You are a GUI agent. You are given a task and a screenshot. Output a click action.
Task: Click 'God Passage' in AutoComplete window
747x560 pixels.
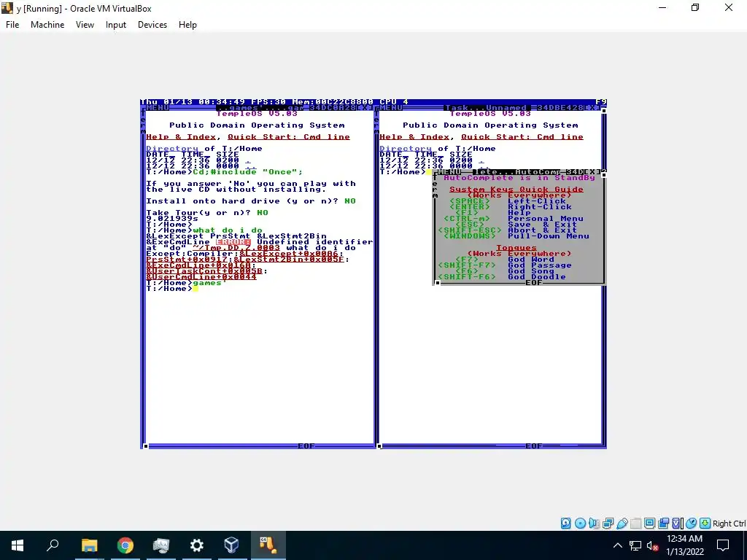click(x=539, y=265)
